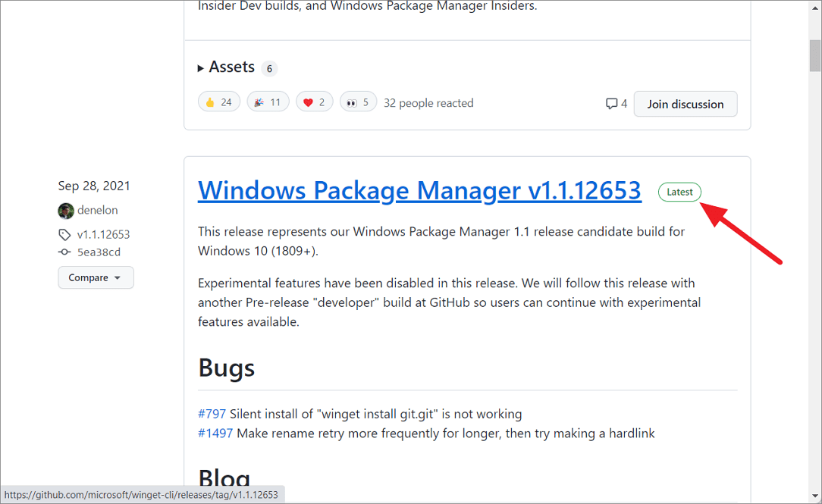The height and width of the screenshot is (504, 822).
Task: Click the Latest release badge
Action: (x=679, y=191)
